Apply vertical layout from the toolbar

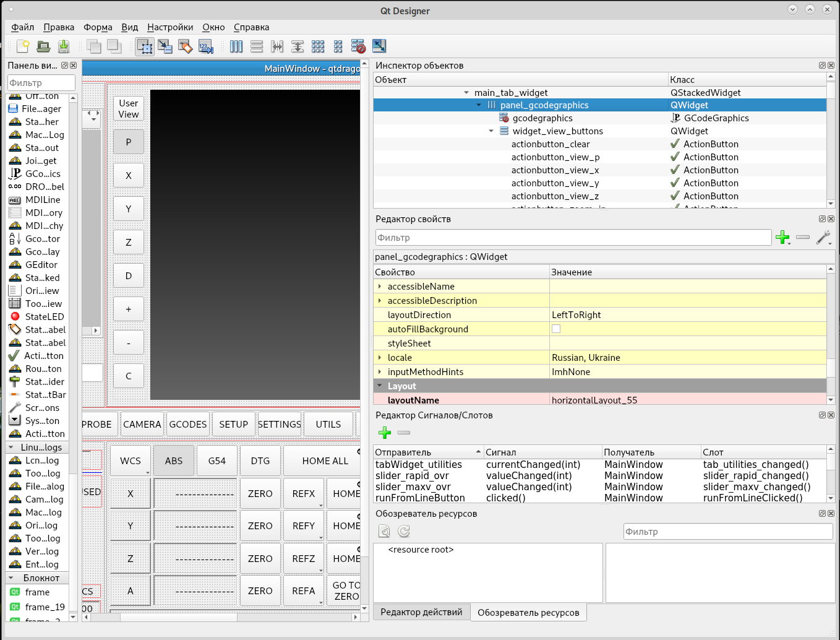click(x=257, y=46)
